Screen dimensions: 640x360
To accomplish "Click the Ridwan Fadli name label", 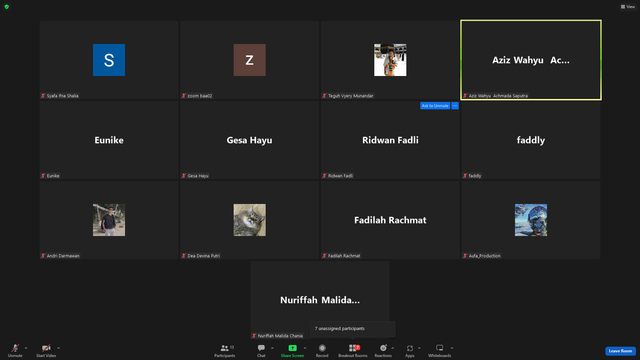I will click(x=340, y=176).
